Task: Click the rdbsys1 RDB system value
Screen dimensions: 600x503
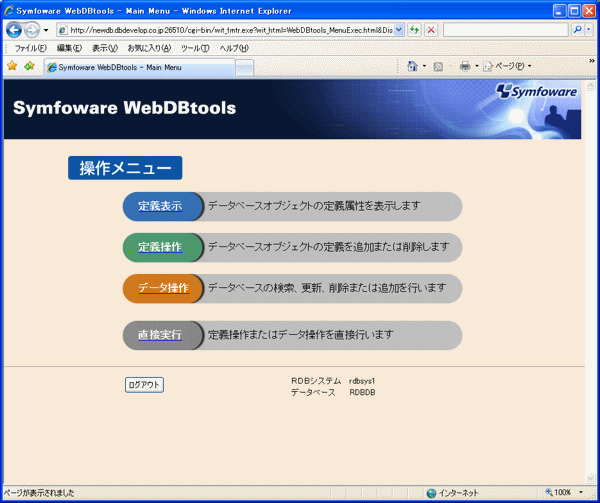Action: pyautogui.click(x=362, y=381)
